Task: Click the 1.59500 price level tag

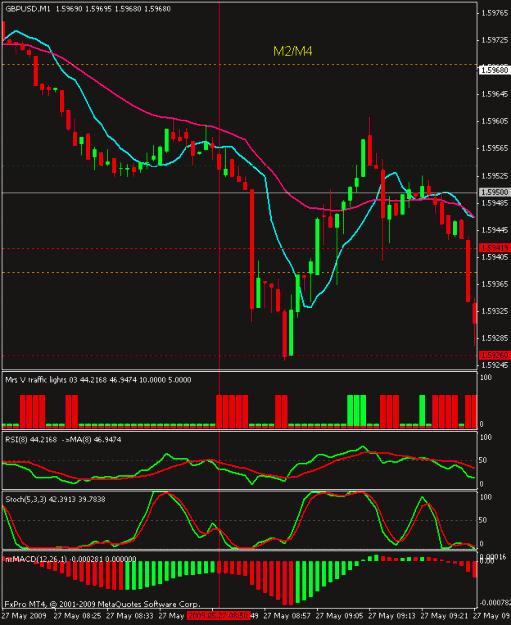Action: point(495,192)
